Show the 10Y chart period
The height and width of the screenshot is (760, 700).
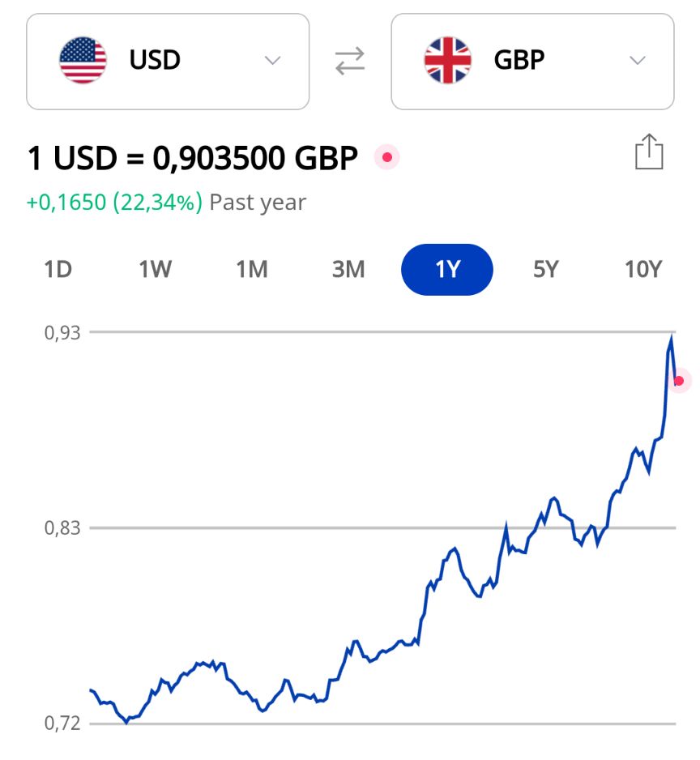click(643, 269)
